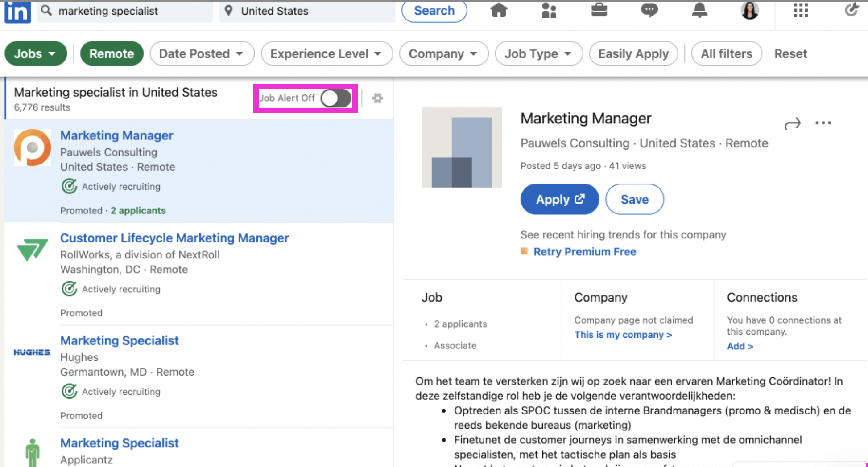
Task: Click the Pauwels Consulting logo in list
Action: click(32, 147)
